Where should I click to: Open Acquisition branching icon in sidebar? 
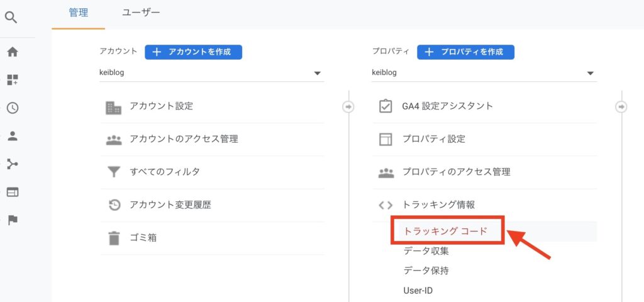tap(13, 164)
